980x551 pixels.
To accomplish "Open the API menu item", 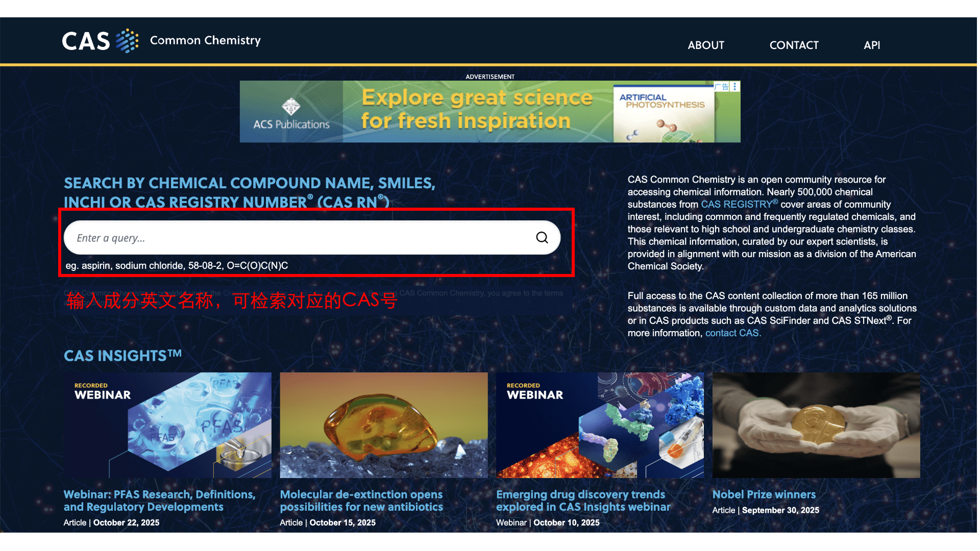I will click(872, 45).
